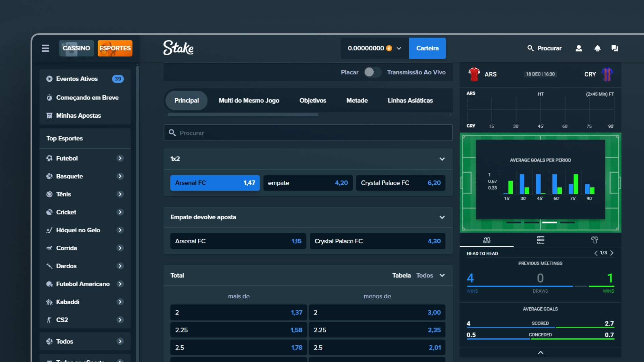The width and height of the screenshot is (644, 362).
Task: Click the Tênis ball icon
Action: pyautogui.click(x=49, y=194)
